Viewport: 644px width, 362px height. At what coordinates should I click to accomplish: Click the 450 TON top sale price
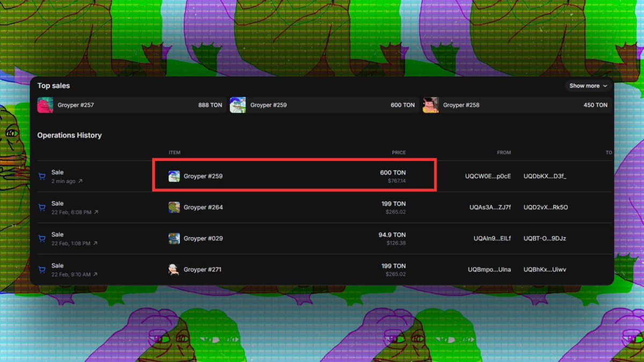tap(596, 105)
